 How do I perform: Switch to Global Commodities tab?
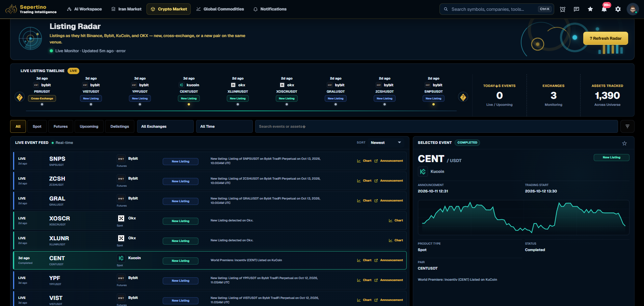[220, 9]
